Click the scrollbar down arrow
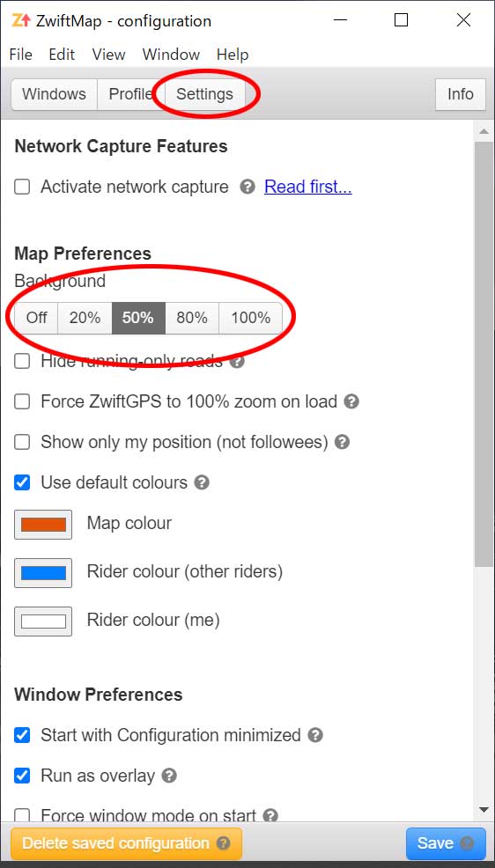Viewport: 495px width, 868px height. (484, 810)
